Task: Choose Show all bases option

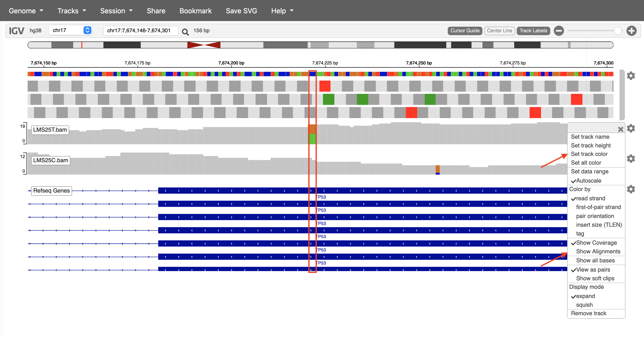Action: click(x=595, y=260)
